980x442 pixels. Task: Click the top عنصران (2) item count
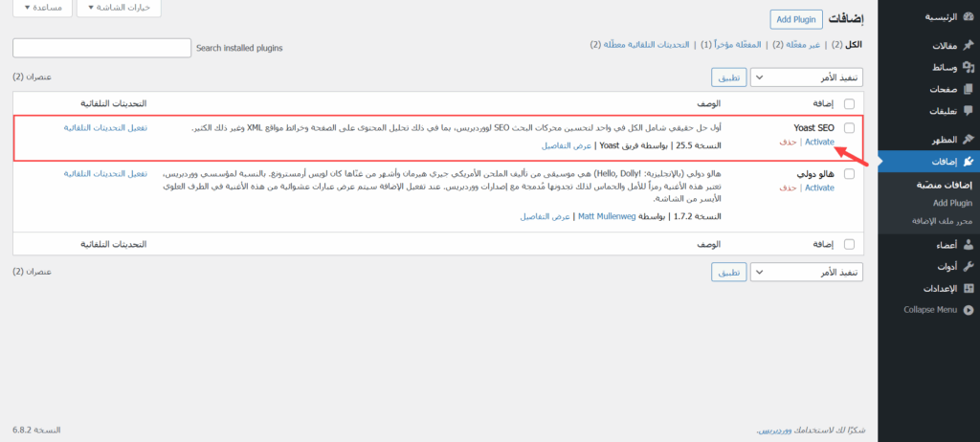coord(32,77)
